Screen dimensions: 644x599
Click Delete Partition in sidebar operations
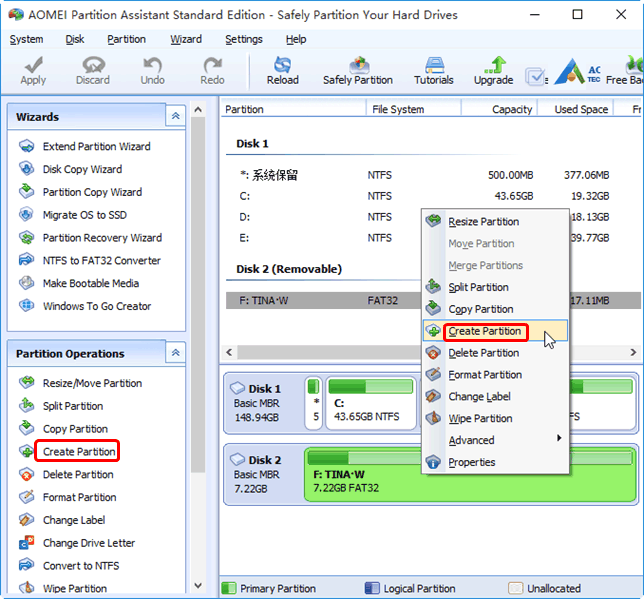click(66, 475)
